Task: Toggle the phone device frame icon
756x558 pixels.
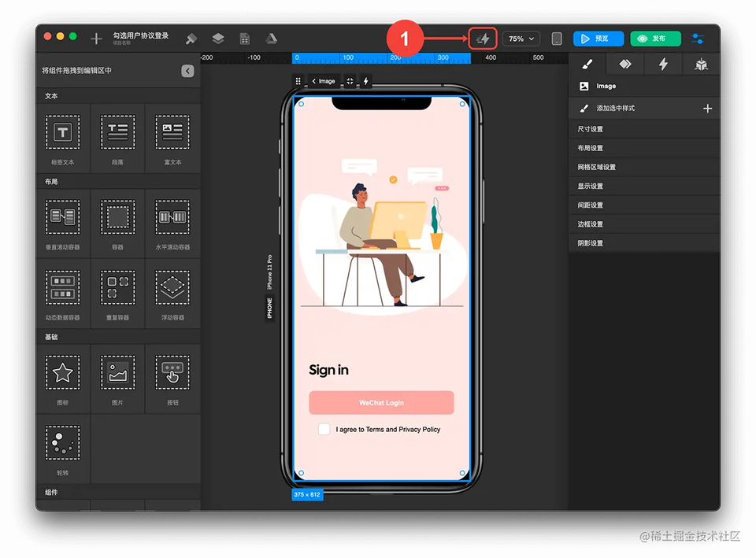Action: [557, 39]
